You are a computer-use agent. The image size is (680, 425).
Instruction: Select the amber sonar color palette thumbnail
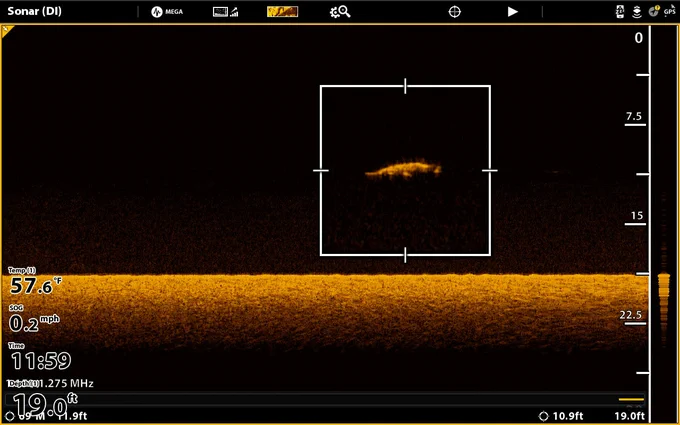(282, 12)
